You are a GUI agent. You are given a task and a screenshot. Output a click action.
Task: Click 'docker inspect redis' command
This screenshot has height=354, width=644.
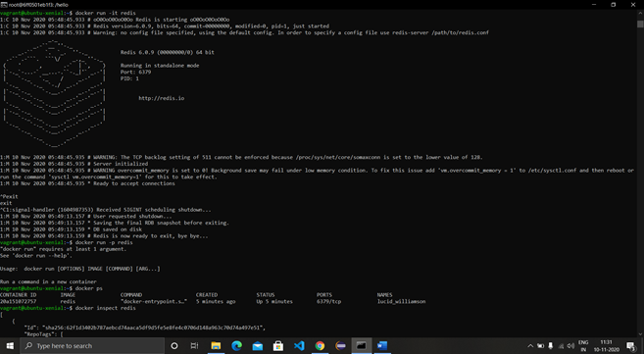105,308
